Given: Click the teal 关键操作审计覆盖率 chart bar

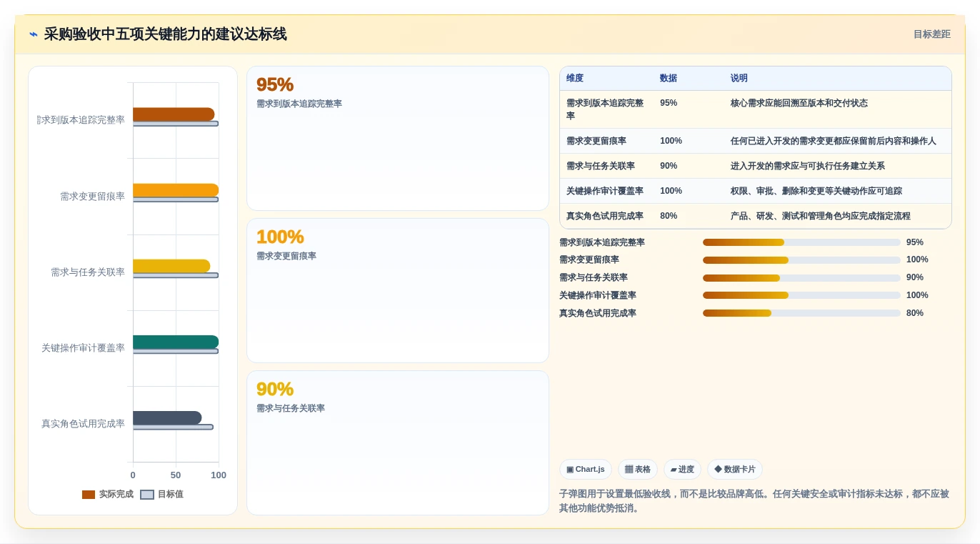Looking at the screenshot, I should tap(176, 342).
